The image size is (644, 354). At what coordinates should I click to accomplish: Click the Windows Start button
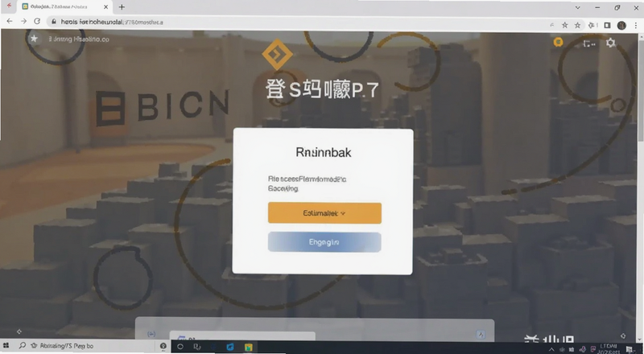[6, 346]
